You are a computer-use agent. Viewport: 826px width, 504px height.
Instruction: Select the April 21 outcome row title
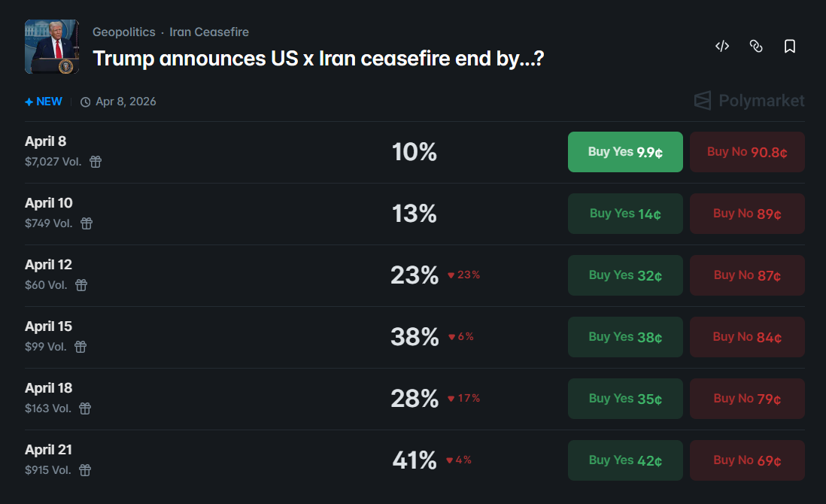point(49,450)
